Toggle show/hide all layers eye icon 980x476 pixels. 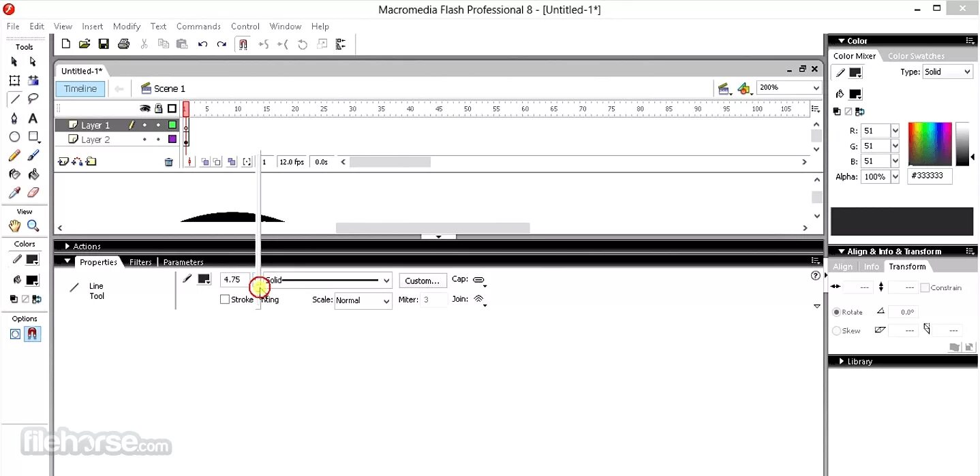coord(144,108)
